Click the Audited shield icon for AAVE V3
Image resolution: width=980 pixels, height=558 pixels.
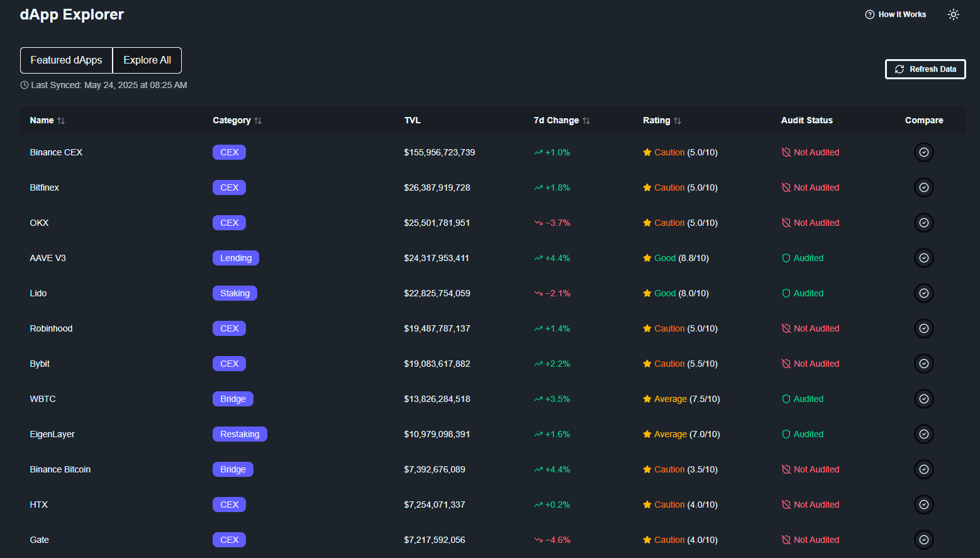[x=786, y=258]
